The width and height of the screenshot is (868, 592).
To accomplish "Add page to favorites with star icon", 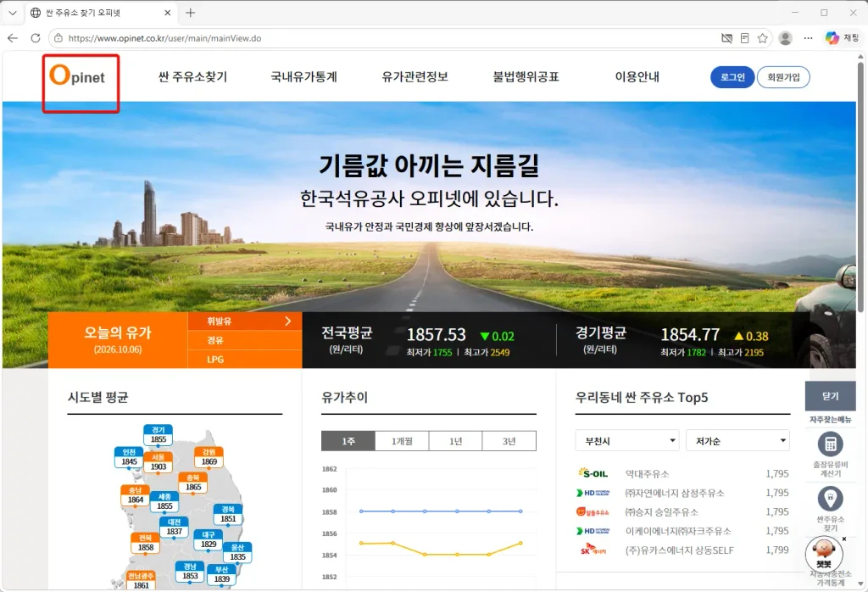I will (x=762, y=38).
